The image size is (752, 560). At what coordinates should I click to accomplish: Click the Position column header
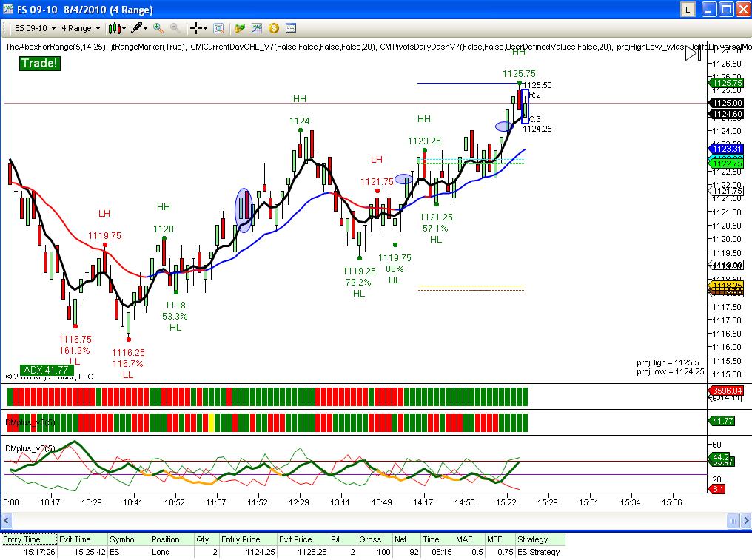[x=172, y=539]
